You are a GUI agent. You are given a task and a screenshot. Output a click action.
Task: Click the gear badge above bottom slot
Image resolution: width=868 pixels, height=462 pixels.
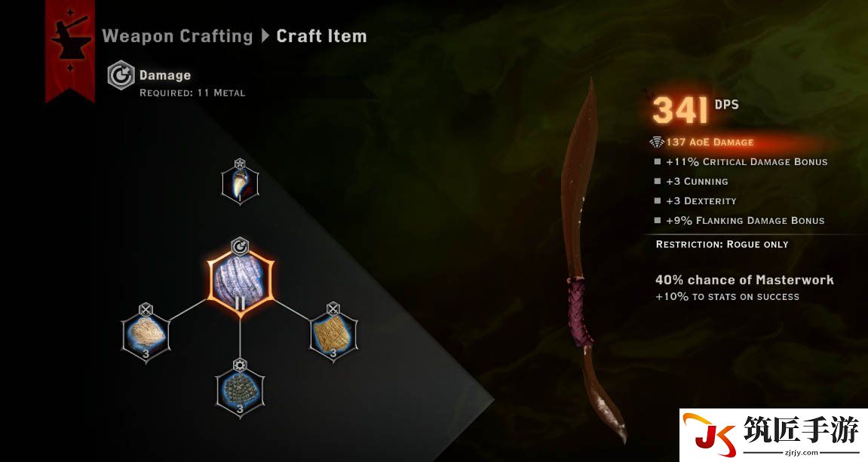point(240,365)
